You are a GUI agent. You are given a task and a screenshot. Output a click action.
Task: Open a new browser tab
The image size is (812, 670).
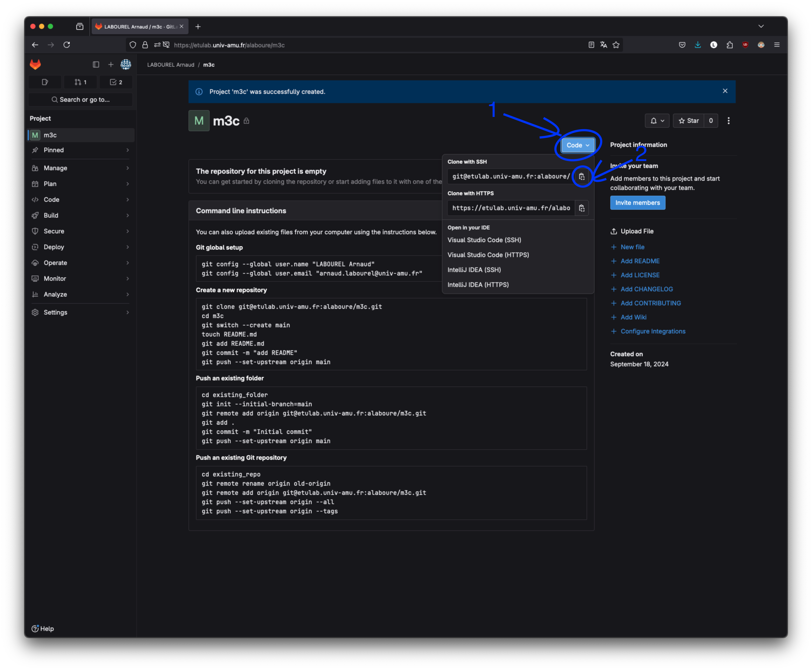[x=198, y=27]
